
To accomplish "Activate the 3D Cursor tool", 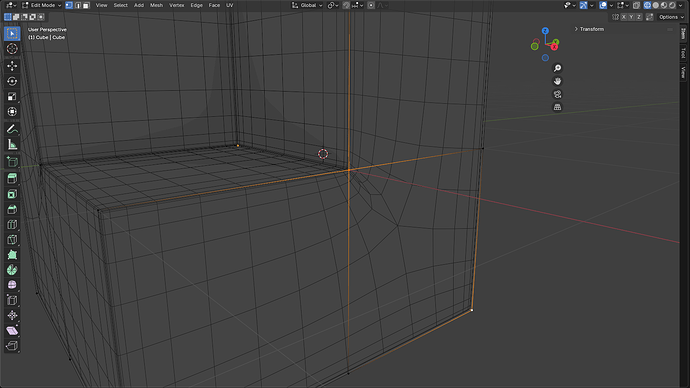I will click(x=12, y=48).
